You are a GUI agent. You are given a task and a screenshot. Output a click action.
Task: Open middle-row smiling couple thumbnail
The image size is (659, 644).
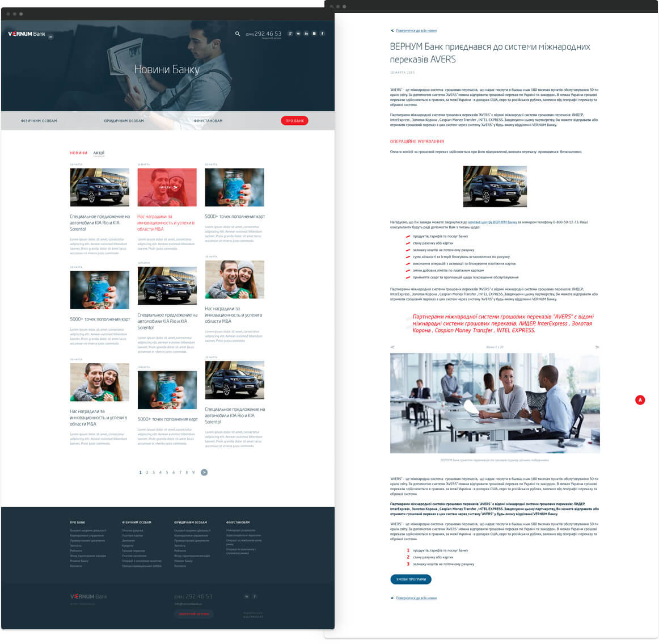(x=235, y=280)
